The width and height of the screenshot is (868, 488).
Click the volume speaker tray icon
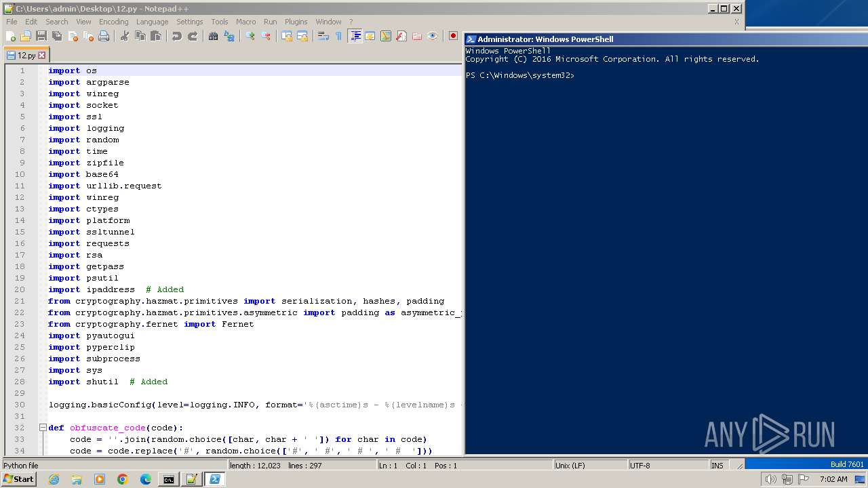[770, 479]
